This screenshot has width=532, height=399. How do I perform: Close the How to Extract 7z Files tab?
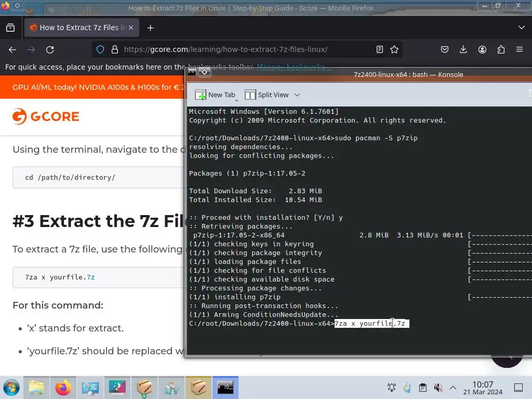point(131,28)
